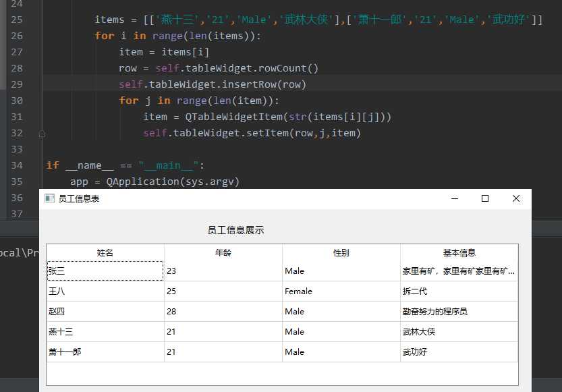The width and height of the screenshot is (562, 392).
Task: Click the 性别 column header
Action: (x=341, y=252)
